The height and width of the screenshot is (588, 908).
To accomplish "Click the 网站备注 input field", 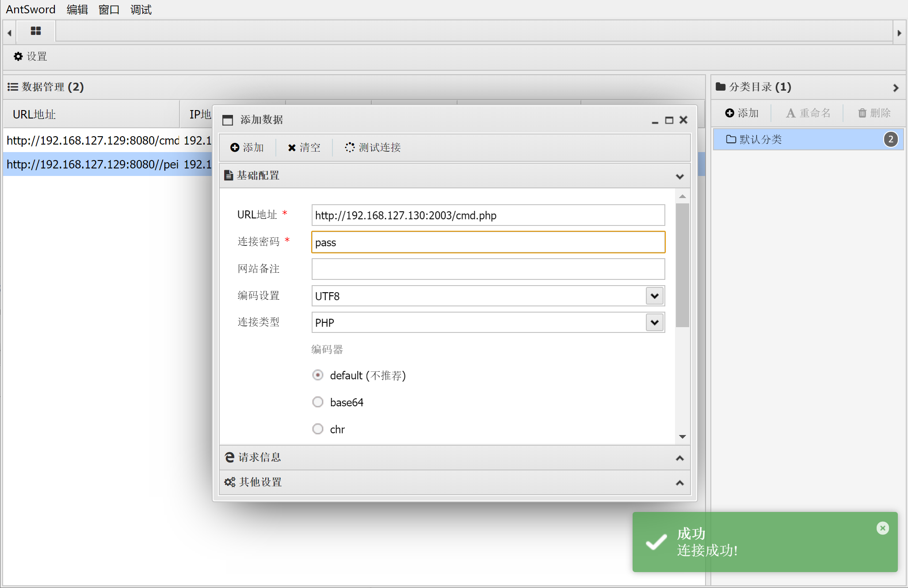I will tap(488, 269).
